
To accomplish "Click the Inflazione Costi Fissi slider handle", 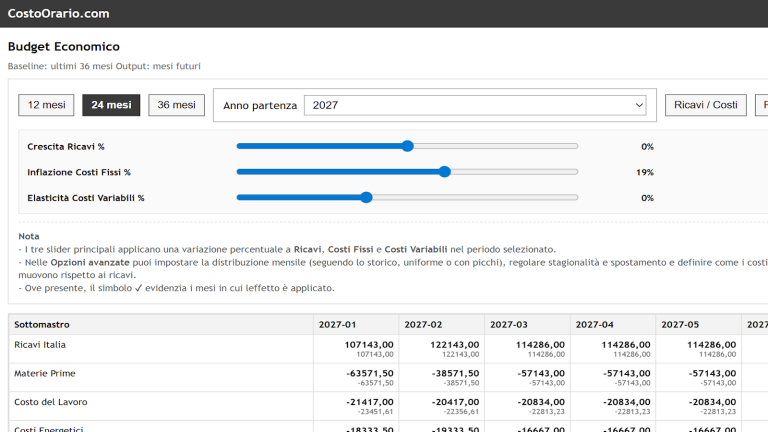I will (x=445, y=172).
